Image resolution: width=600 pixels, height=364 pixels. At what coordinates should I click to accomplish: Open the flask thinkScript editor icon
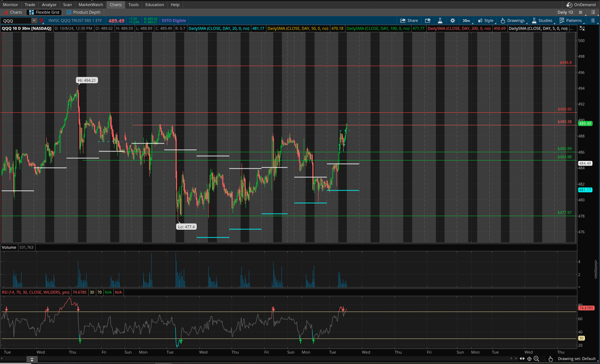click(440, 20)
